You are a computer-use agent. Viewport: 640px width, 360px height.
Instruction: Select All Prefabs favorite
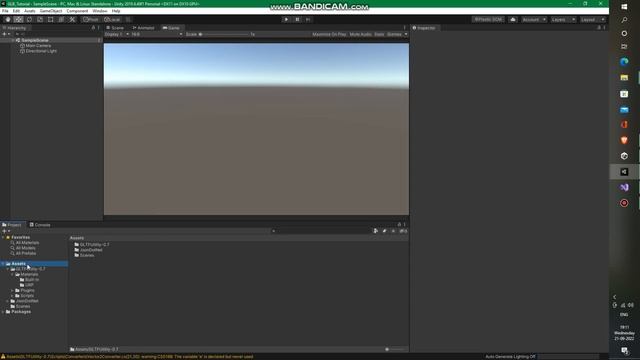(x=26, y=253)
